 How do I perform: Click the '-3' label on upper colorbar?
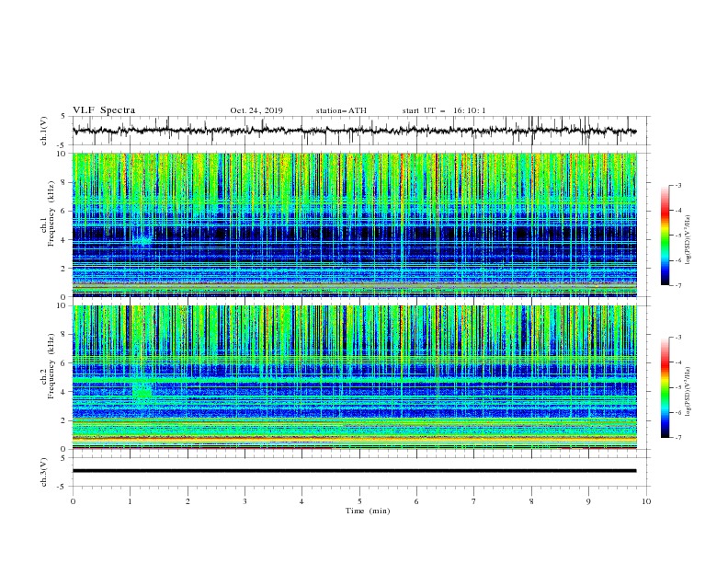tap(678, 185)
